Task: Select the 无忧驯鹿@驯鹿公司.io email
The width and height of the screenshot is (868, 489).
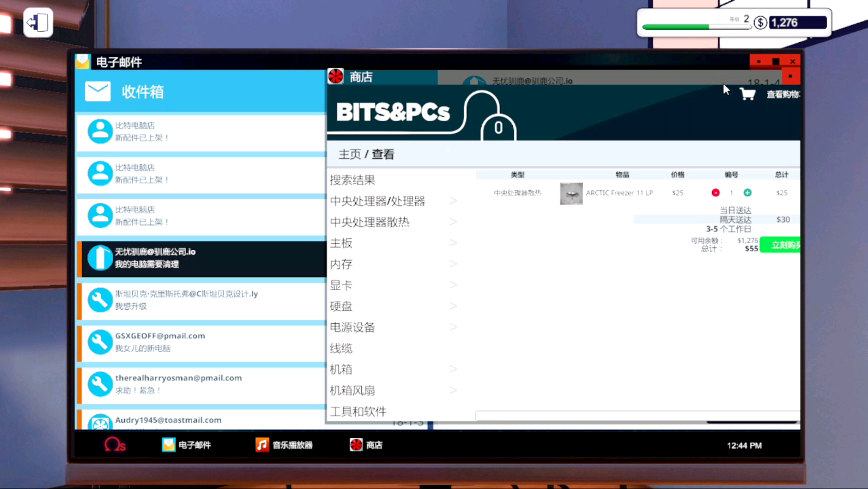Action: 202,258
